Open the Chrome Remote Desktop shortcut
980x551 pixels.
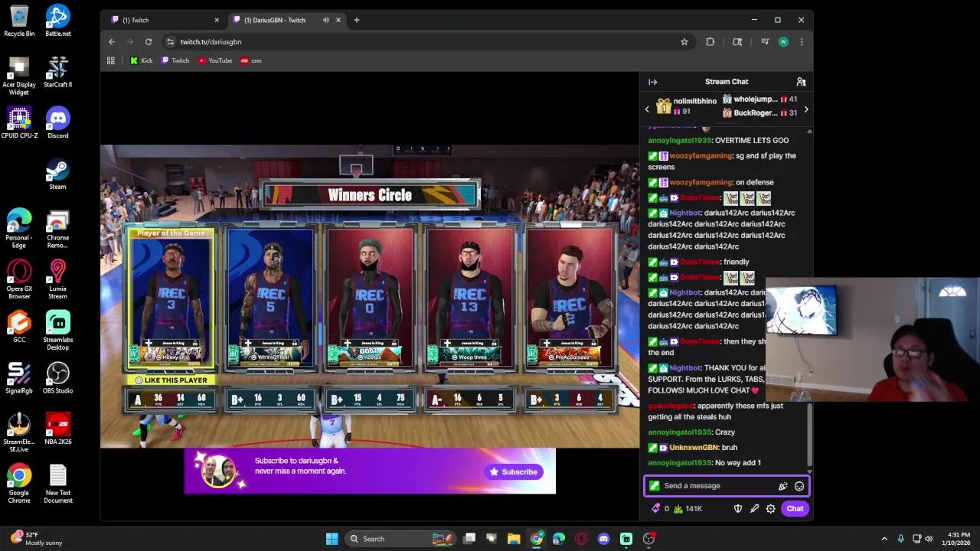(57, 230)
